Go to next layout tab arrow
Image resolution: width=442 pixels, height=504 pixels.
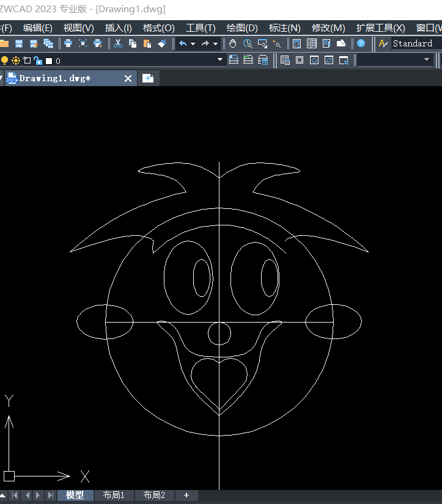coord(38,495)
